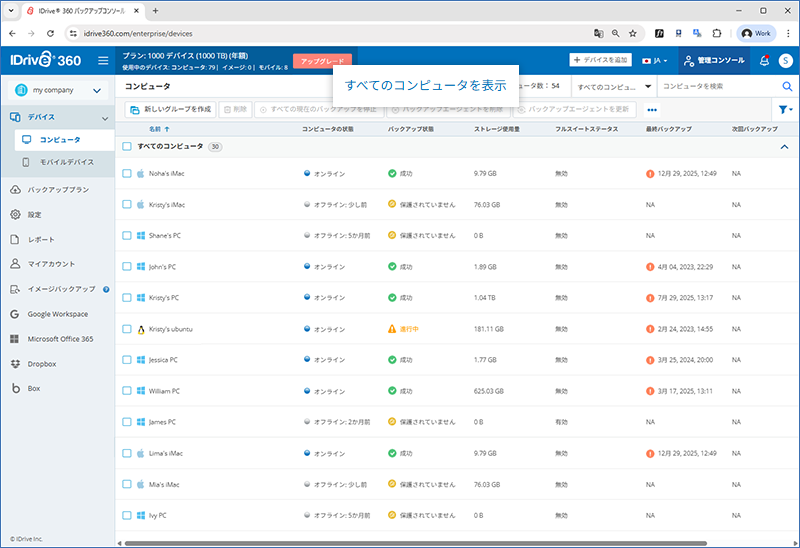The image size is (800, 548).
Task: Click the search magnifier icon
Action: (x=786, y=87)
